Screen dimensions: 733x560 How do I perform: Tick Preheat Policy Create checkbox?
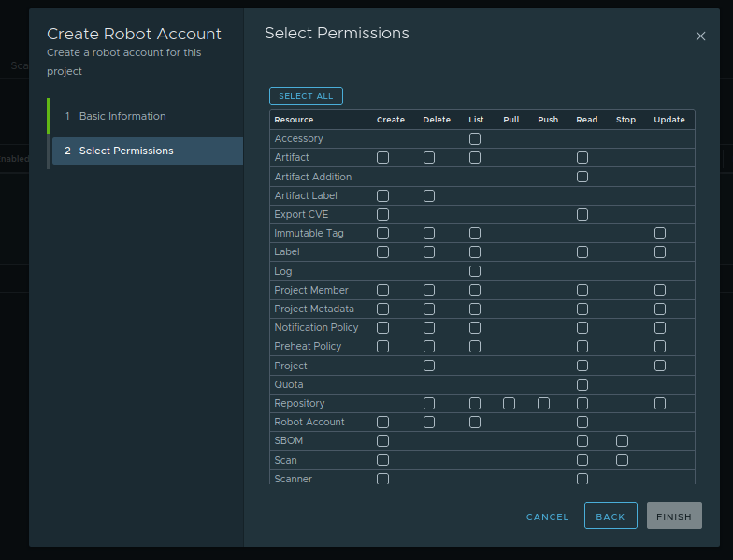coord(383,346)
